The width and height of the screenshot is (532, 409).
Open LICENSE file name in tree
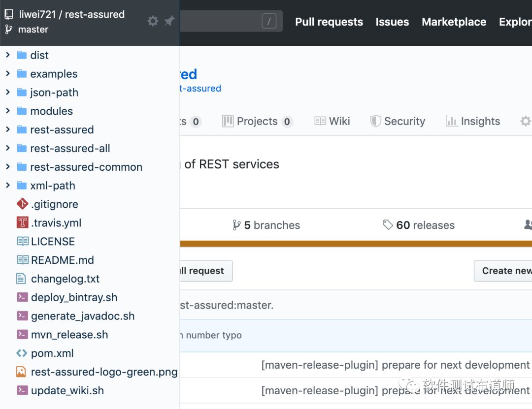pos(53,241)
